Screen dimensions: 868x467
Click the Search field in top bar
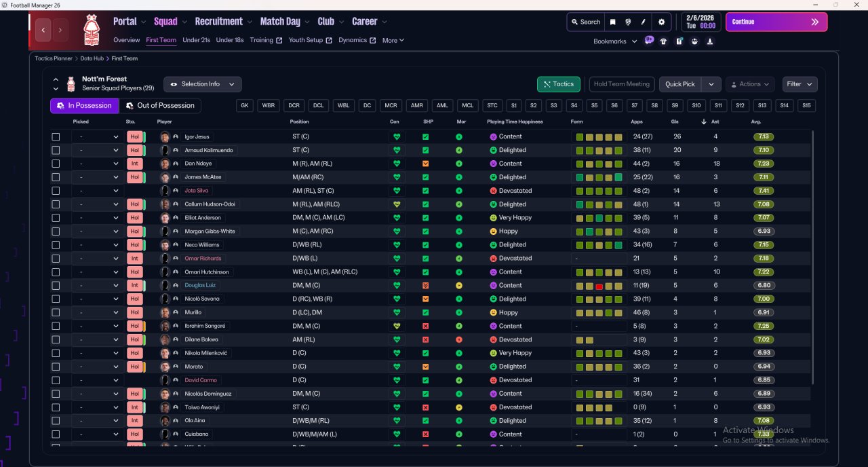[x=585, y=22]
